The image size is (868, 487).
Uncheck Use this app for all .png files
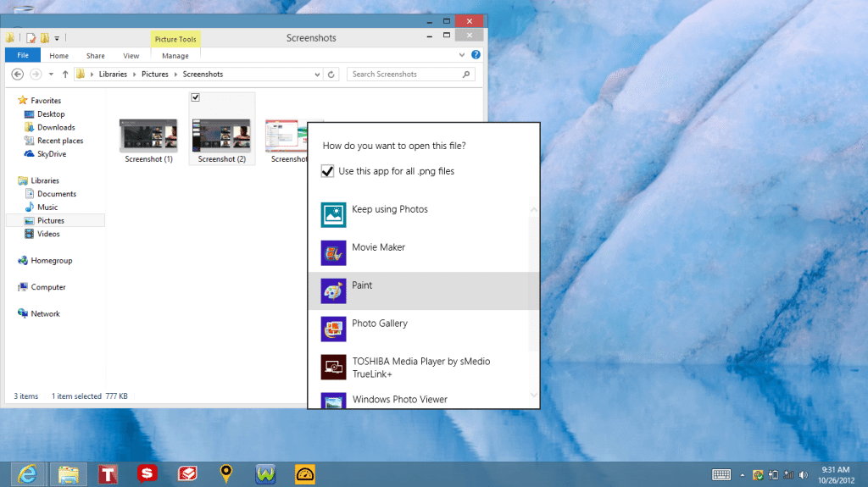[328, 171]
